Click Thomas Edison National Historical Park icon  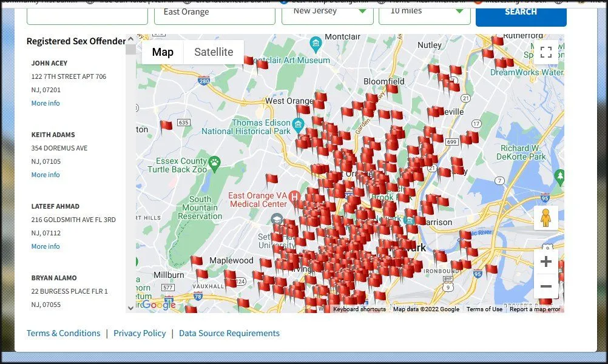(298, 126)
